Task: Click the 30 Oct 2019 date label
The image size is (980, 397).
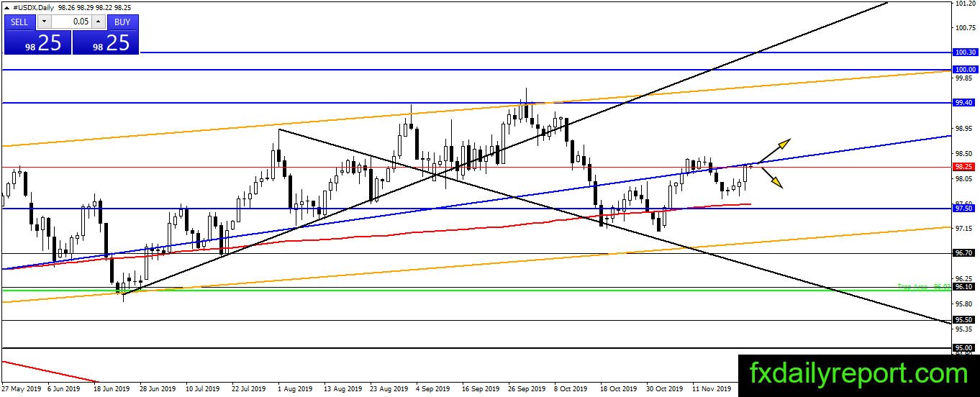Action: point(665,389)
